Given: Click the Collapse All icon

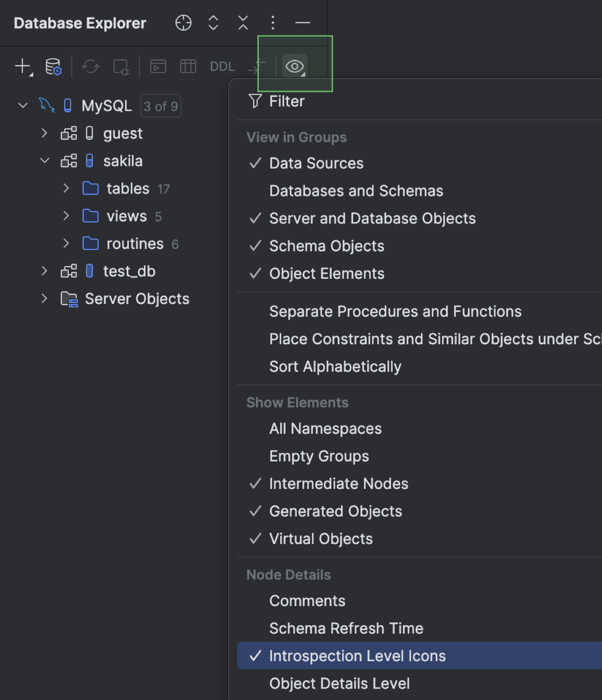Looking at the screenshot, I should (x=243, y=23).
